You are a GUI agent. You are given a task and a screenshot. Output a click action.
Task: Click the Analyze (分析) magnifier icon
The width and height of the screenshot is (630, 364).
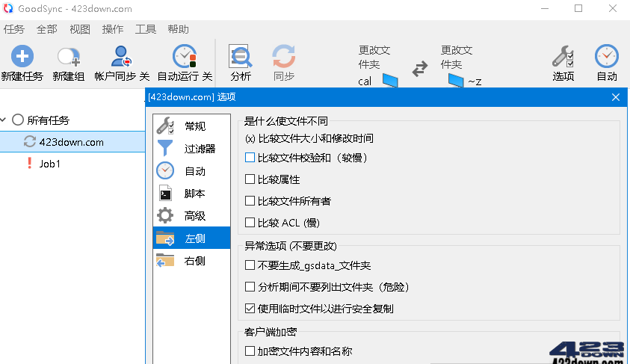(241, 56)
